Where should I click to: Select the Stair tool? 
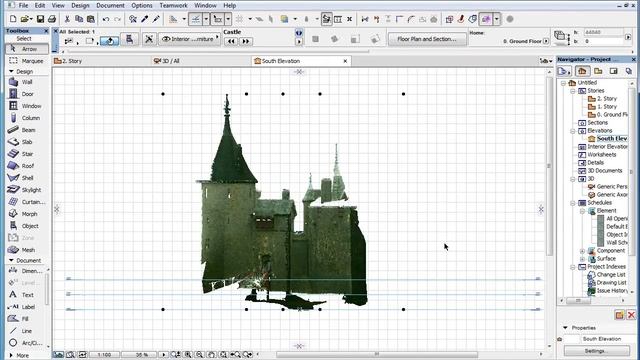coord(27,154)
